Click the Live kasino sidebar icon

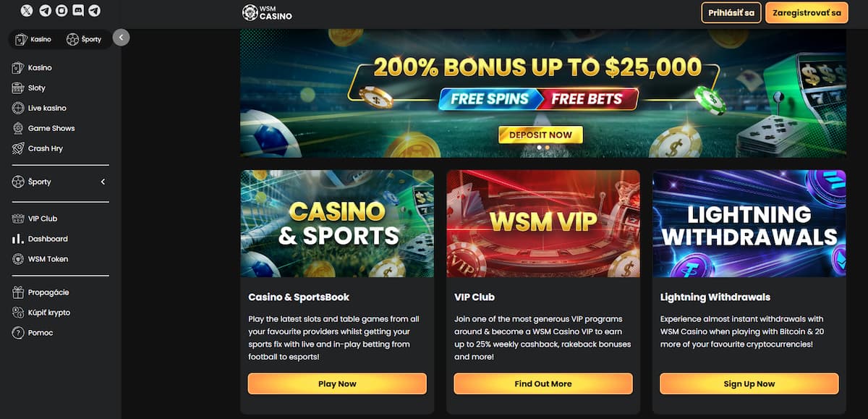click(x=18, y=108)
